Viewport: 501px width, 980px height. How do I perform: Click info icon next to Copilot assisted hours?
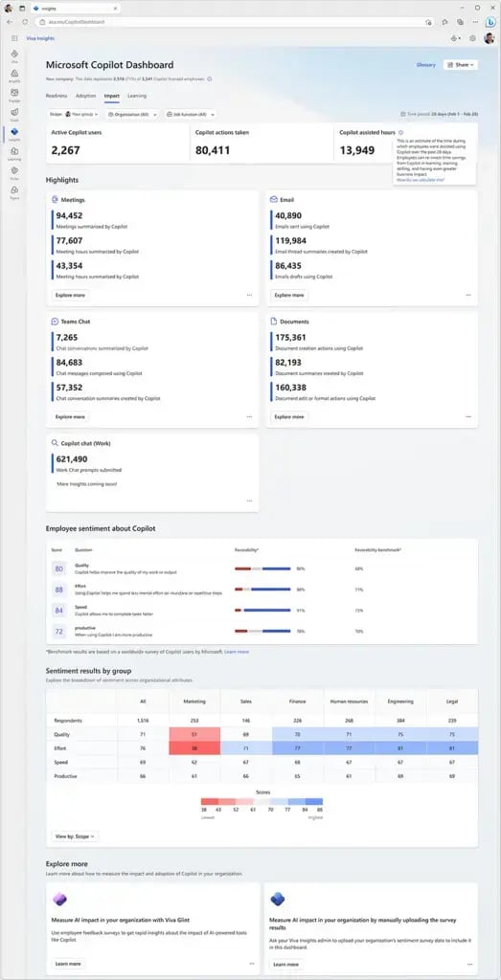coord(401,132)
